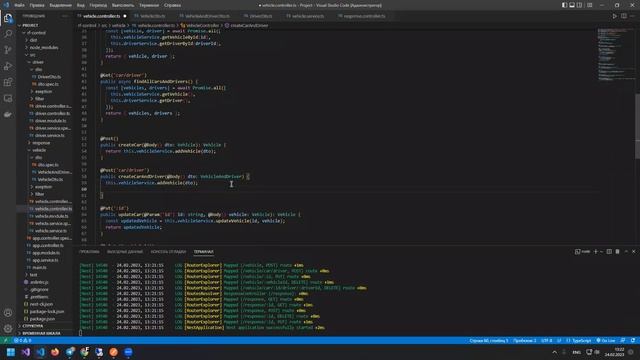Open the Explorer view in activity bar
640x360 pixels.
tap(8, 18)
